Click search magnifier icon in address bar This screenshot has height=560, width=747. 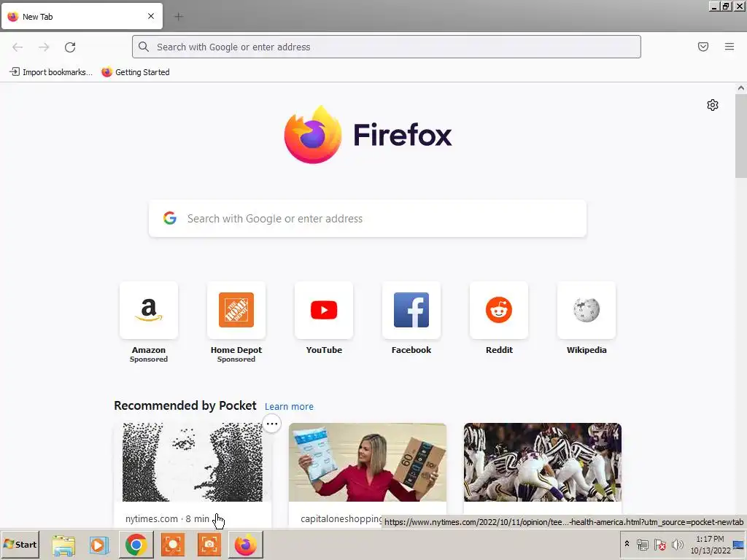(144, 47)
